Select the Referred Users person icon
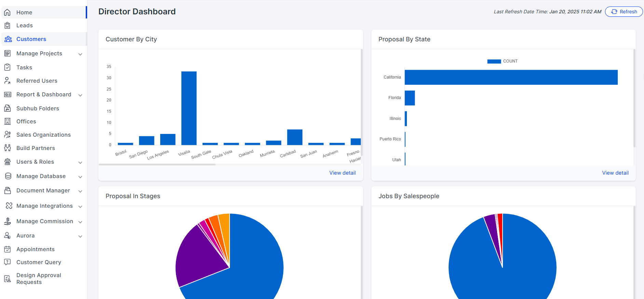Viewport: 644px width, 299px height. click(8, 81)
